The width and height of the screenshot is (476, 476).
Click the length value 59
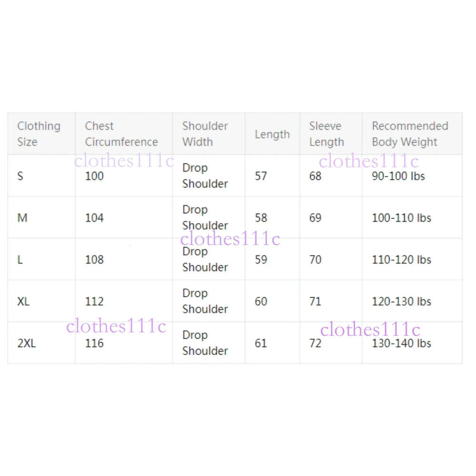pos(261,259)
